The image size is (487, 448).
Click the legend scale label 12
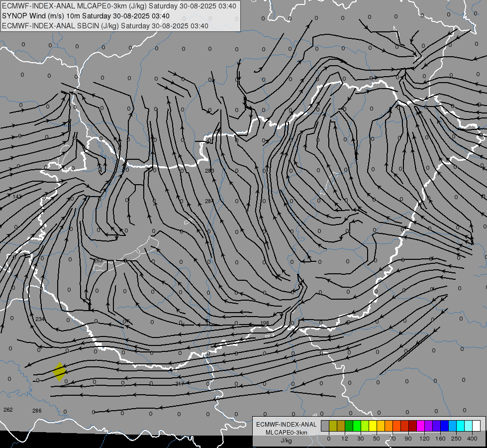click(345, 439)
